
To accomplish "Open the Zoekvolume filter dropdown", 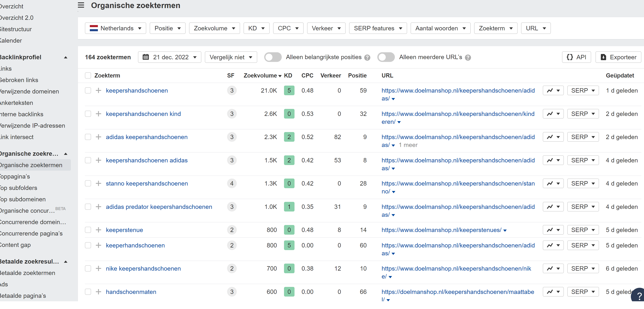I will click(x=214, y=28).
